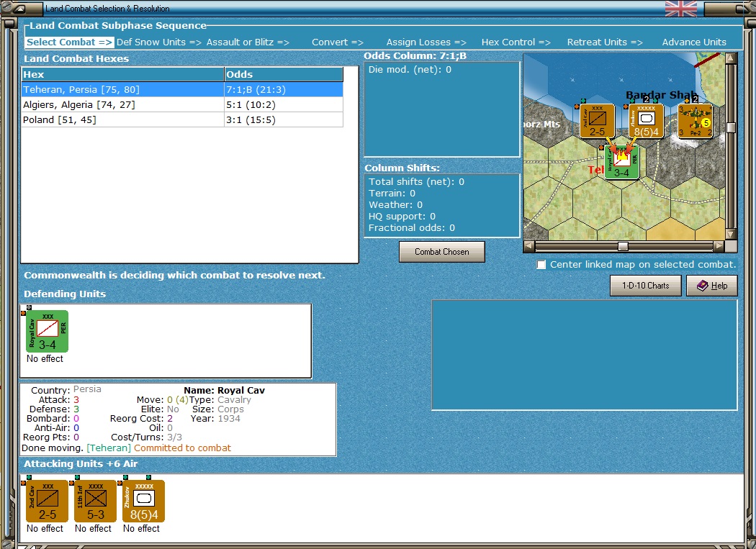Click the Select Combat => subphase
756x549 pixels.
(69, 42)
